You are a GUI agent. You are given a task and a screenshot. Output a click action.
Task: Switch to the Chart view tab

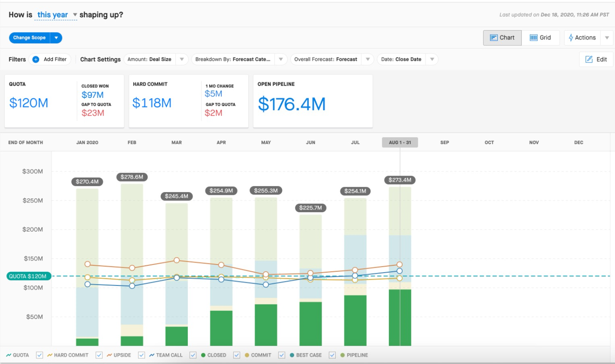pos(502,37)
